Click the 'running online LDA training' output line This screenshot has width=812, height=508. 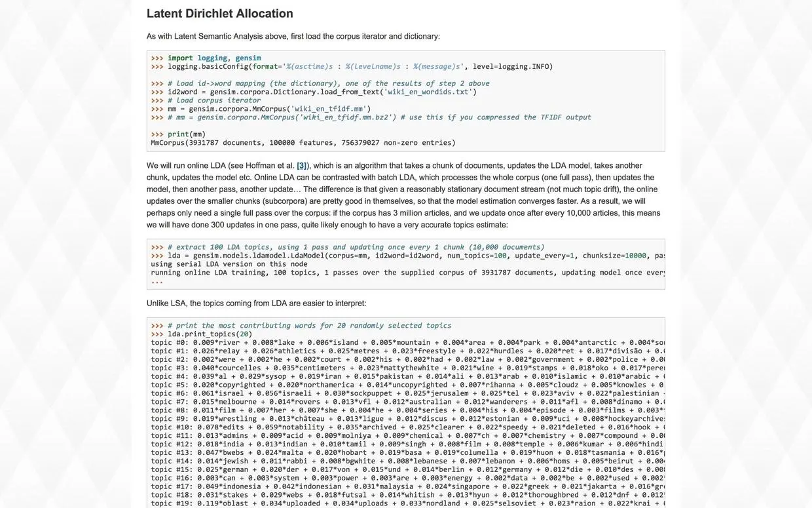pyautogui.click(x=408, y=273)
